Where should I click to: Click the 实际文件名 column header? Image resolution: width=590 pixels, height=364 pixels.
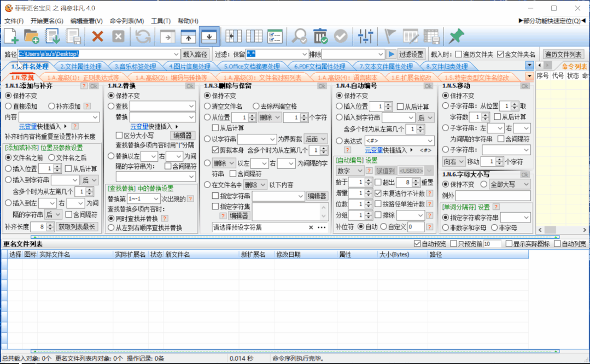[x=75, y=255]
